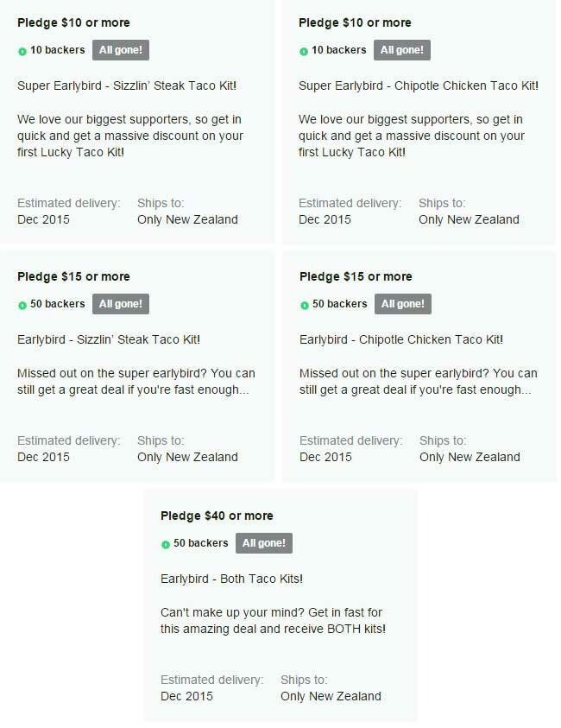Click green backer icon on Sizzlin' Steak $15 tier
The height and width of the screenshot is (728, 561).
[22, 305]
